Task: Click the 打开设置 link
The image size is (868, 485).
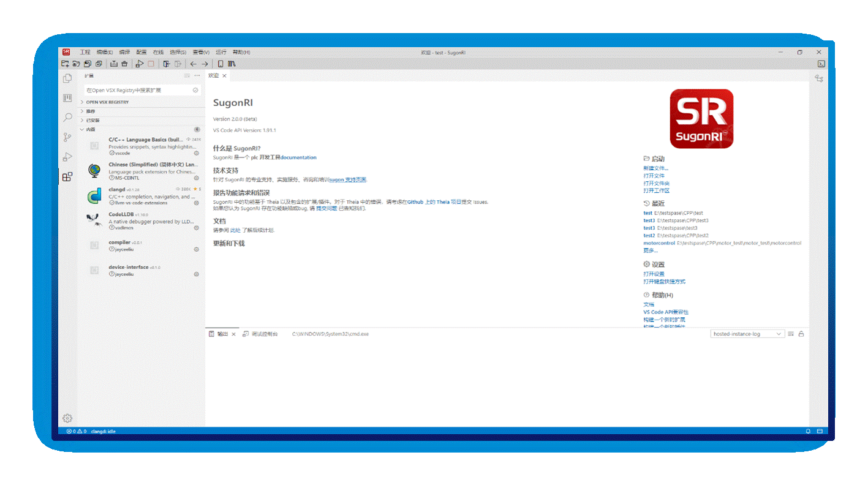Action: [654, 274]
